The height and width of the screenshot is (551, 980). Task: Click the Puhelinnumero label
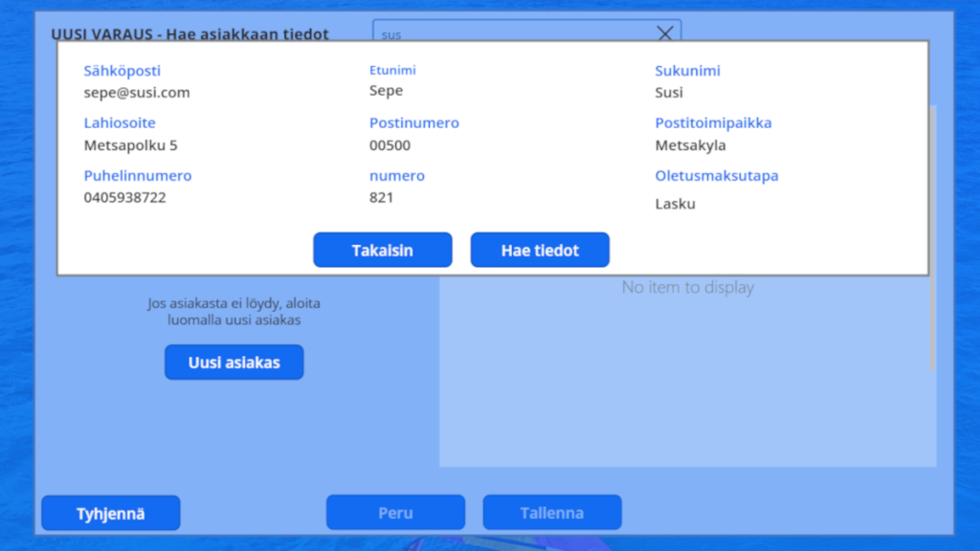(x=138, y=176)
